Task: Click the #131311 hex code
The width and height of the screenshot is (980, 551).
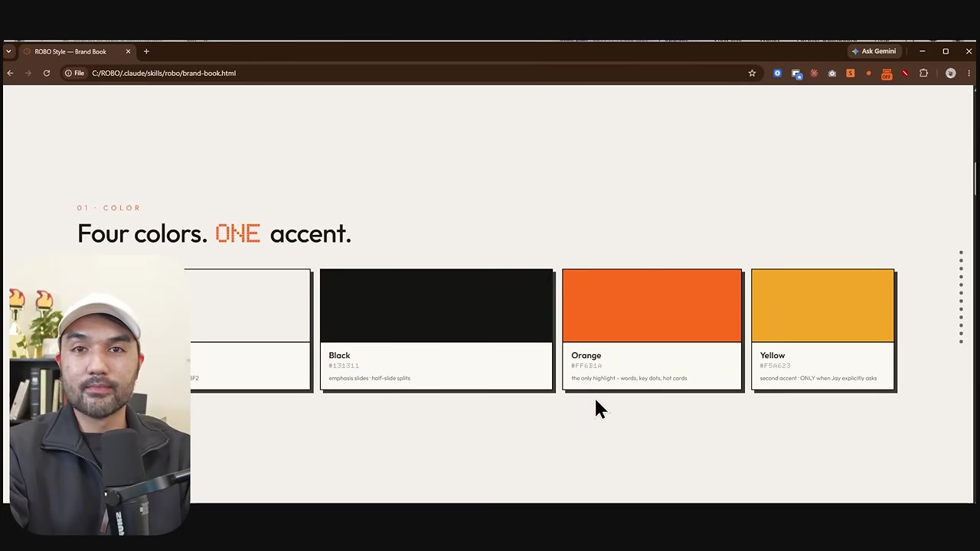Action: click(344, 366)
